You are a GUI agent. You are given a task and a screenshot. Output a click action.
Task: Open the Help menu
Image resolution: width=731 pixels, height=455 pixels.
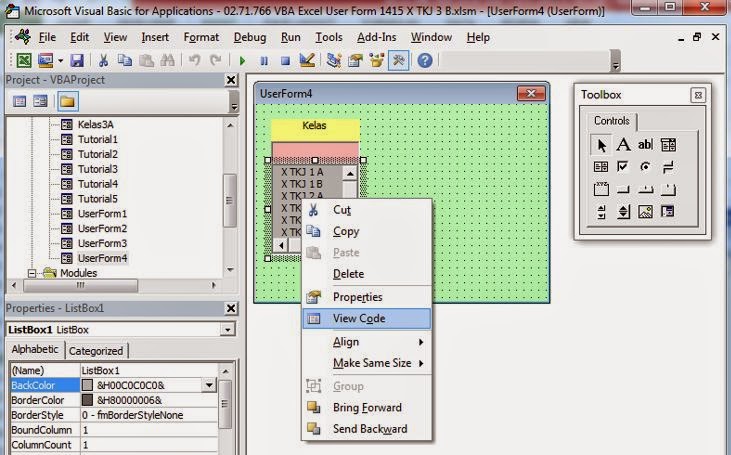(478, 37)
